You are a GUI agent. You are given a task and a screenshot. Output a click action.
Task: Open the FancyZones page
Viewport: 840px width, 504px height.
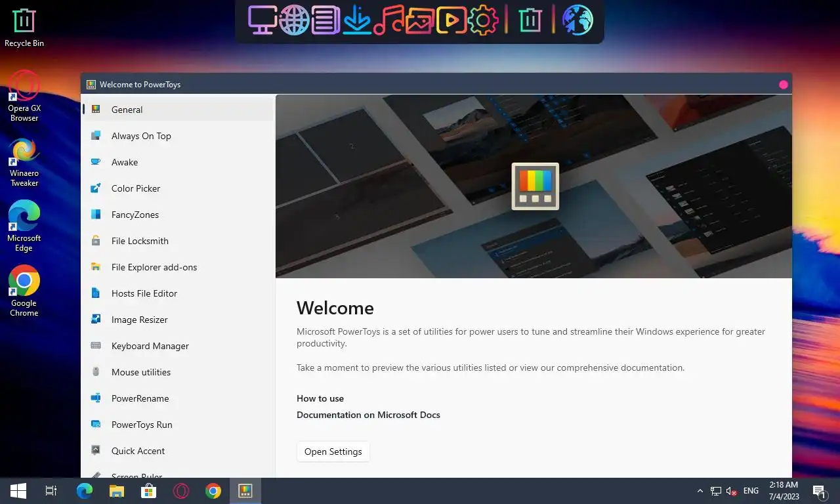177,215
